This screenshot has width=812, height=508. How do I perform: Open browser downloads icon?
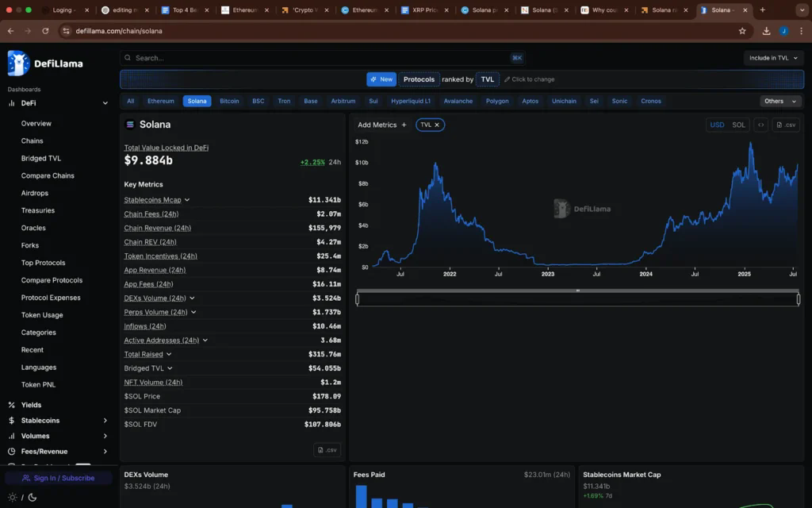coord(766,31)
